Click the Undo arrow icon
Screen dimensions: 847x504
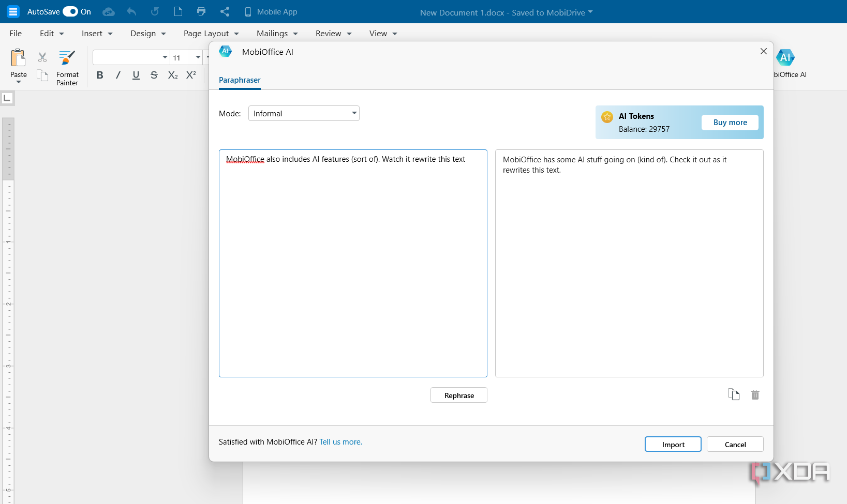click(131, 11)
